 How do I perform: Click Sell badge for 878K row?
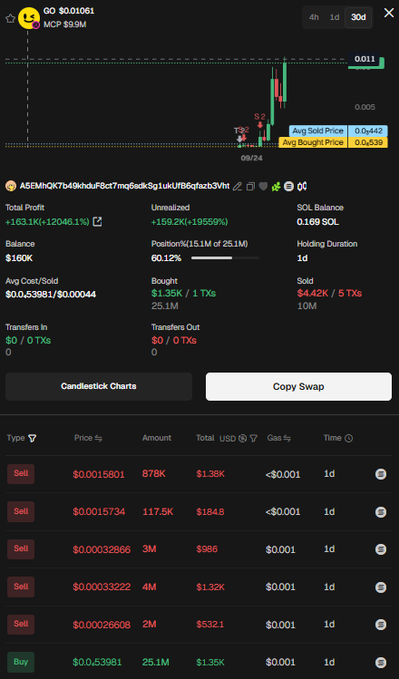point(21,474)
